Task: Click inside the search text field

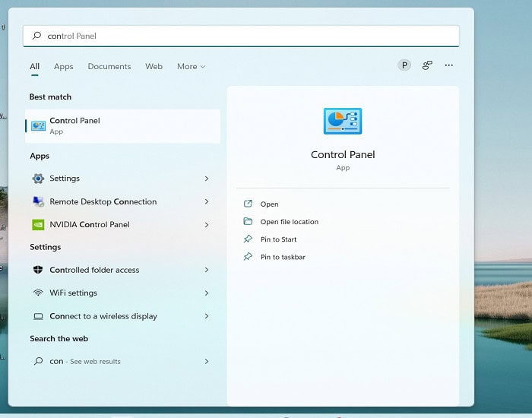Action: click(x=241, y=36)
